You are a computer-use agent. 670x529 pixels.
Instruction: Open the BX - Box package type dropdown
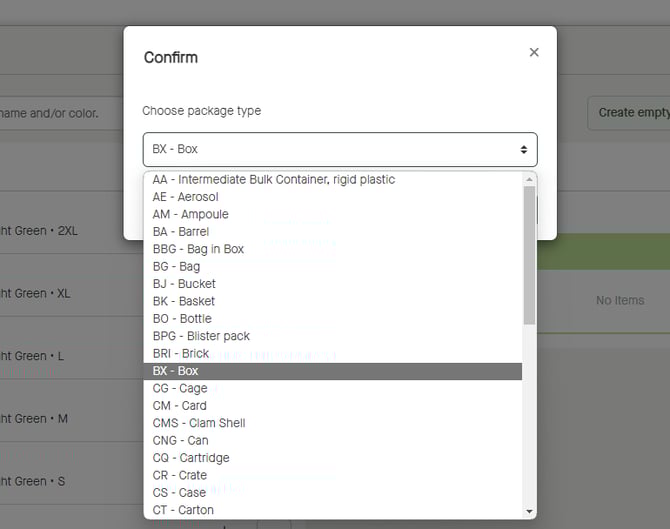point(340,149)
